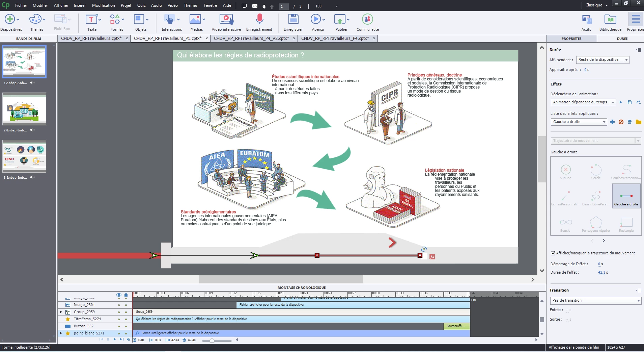Click the stage horizontal scrollbar
Image resolution: width=644 pixels, height=352 pixels.
click(281, 279)
